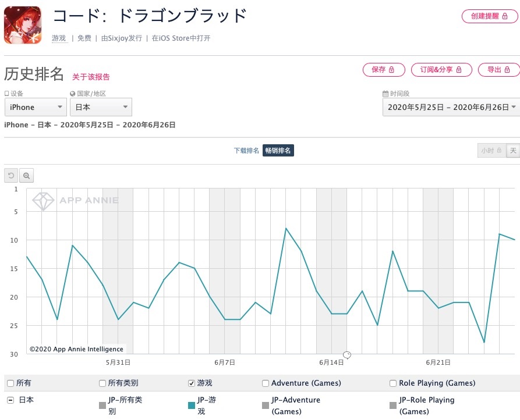Click the App Annie diamond logo watermark
The height and width of the screenshot is (420, 520).
point(43,201)
